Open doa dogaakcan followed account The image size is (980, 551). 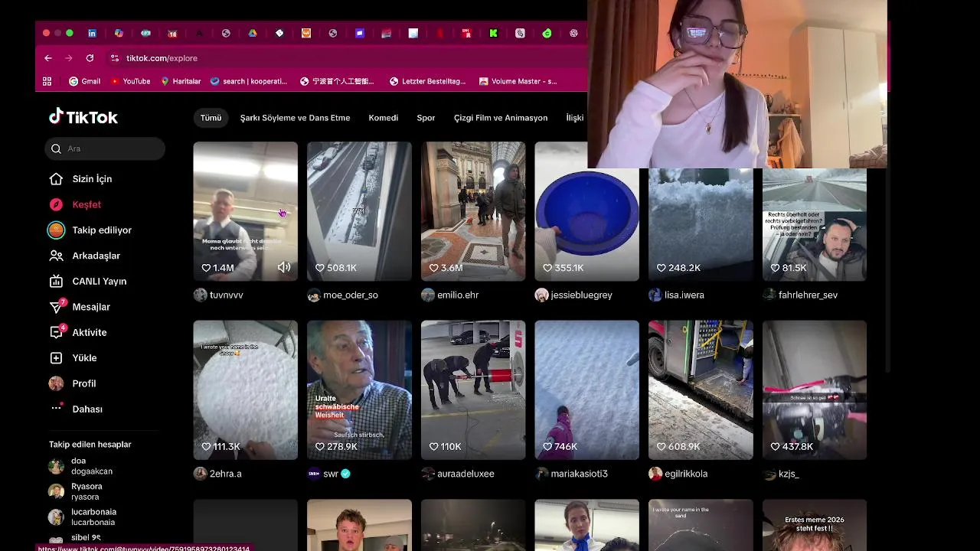point(83,466)
